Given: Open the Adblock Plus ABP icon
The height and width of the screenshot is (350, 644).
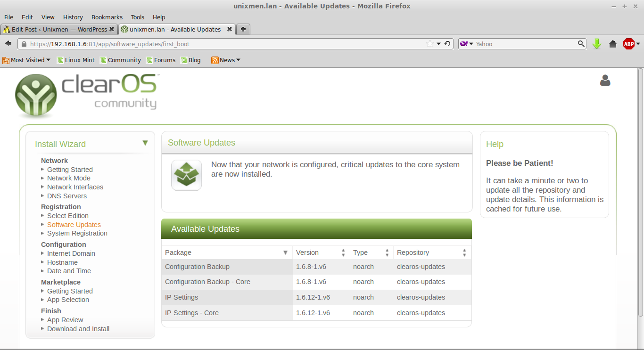Looking at the screenshot, I should 628,44.
